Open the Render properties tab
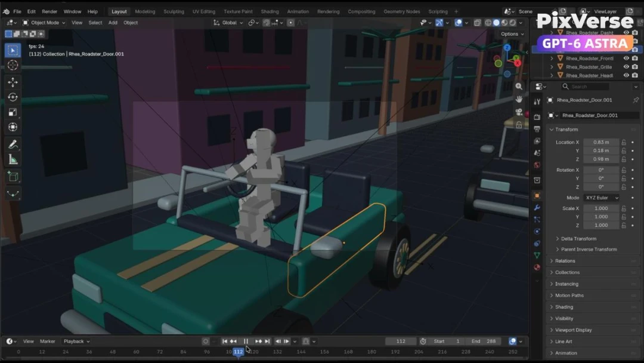Image resolution: width=644 pixels, height=363 pixels. click(537, 117)
